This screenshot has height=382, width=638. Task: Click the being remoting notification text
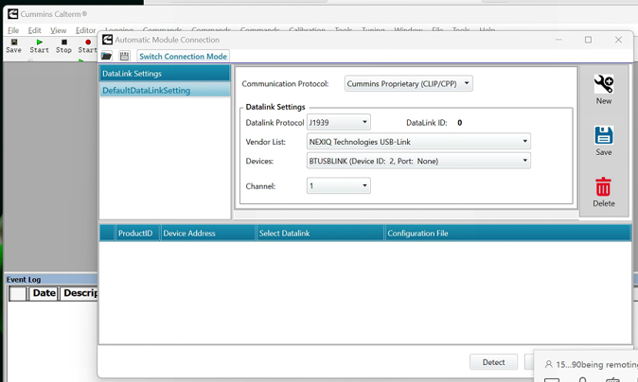point(596,364)
